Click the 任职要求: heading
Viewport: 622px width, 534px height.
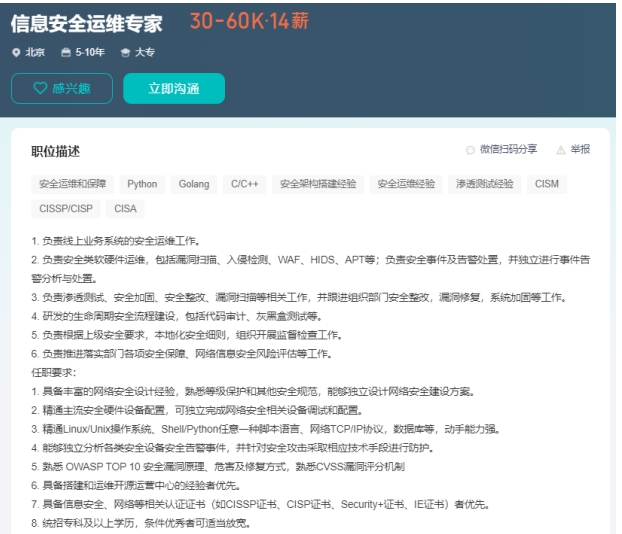pyautogui.click(x=54, y=373)
